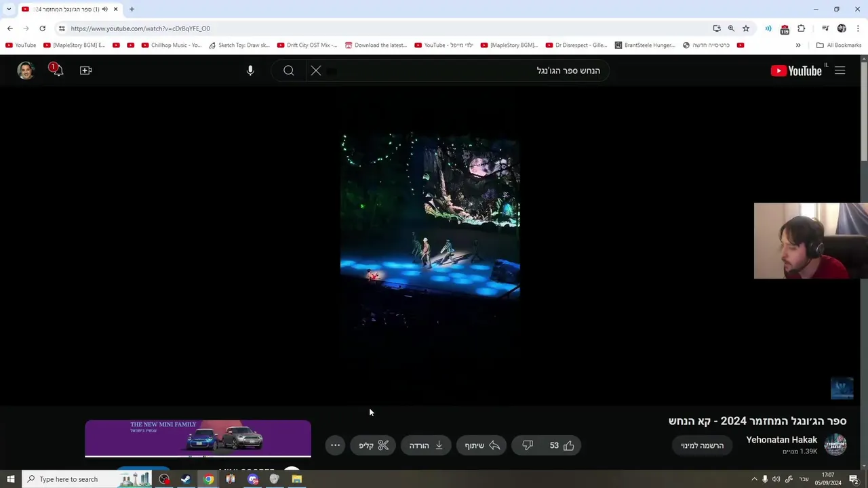This screenshot has height=488, width=868.
Task: Open the notifications bell
Action: 58,70
